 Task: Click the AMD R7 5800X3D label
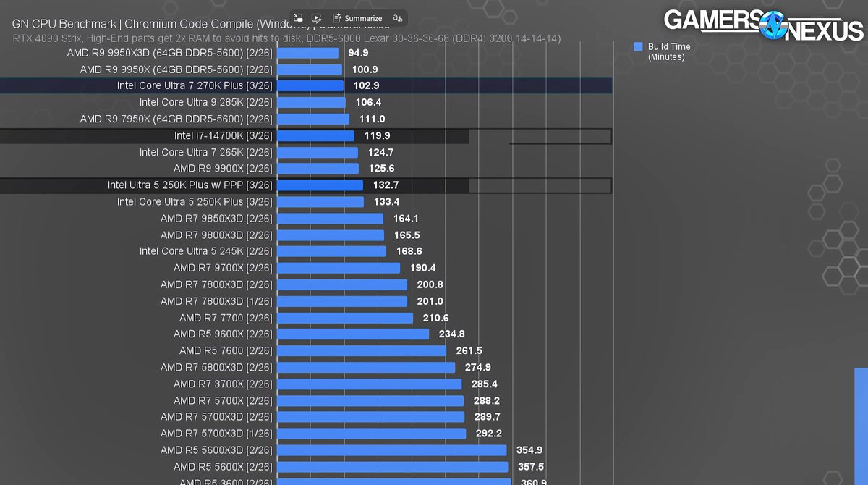coord(216,367)
